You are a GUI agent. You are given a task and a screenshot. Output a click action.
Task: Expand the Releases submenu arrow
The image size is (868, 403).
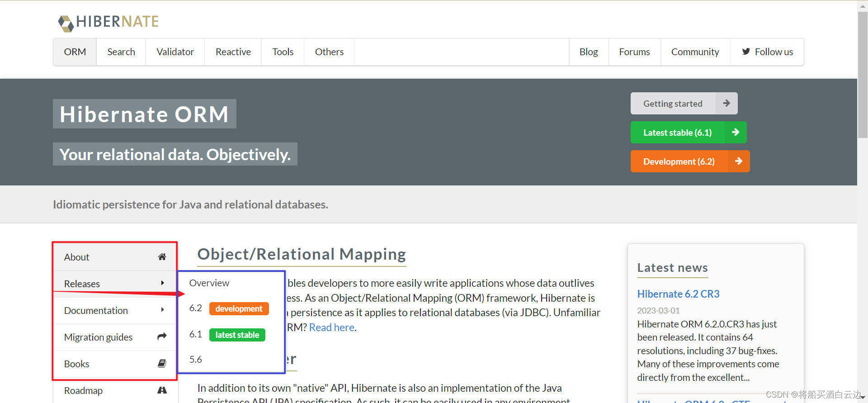(162, 283)
